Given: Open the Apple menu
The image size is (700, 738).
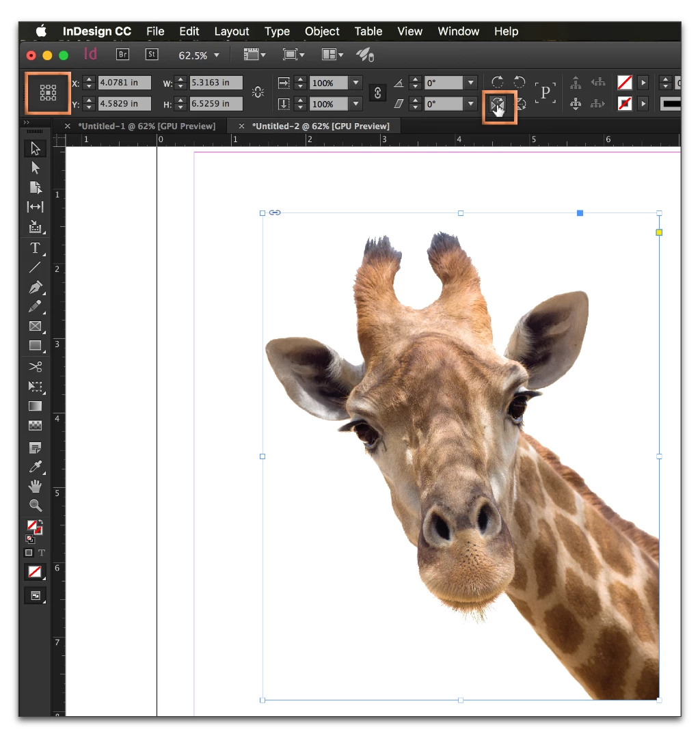Looking at the screenshot, I should (x=42, y=31).
